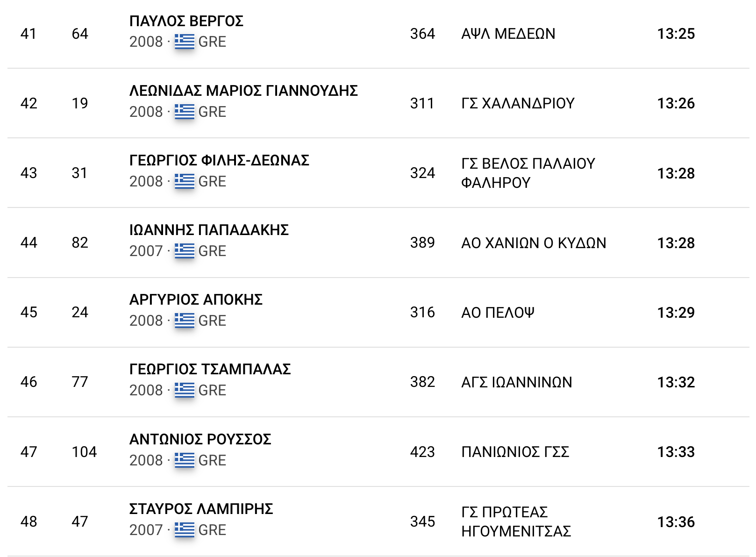756x557 pixels.
Task: Click the flag icon under ΓΕΩΡΓΙΟΣ ΤΣΑΜΠΑΛΑΣ
Action: 185,390
